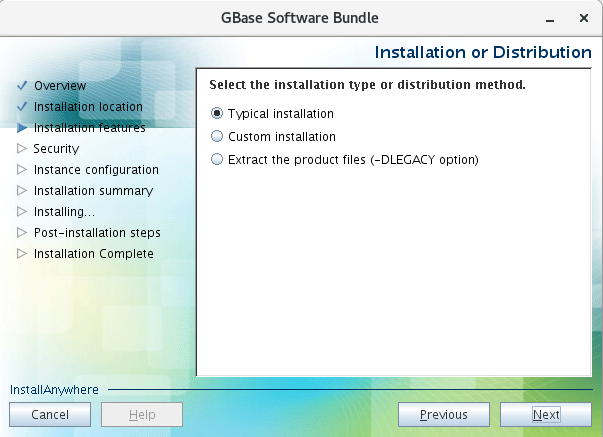
Task: Select the Typical installation radio button
Action: point(217,113)
